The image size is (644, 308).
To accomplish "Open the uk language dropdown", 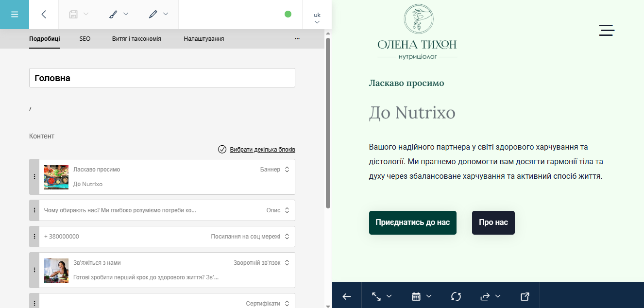I will coord(317,18).
